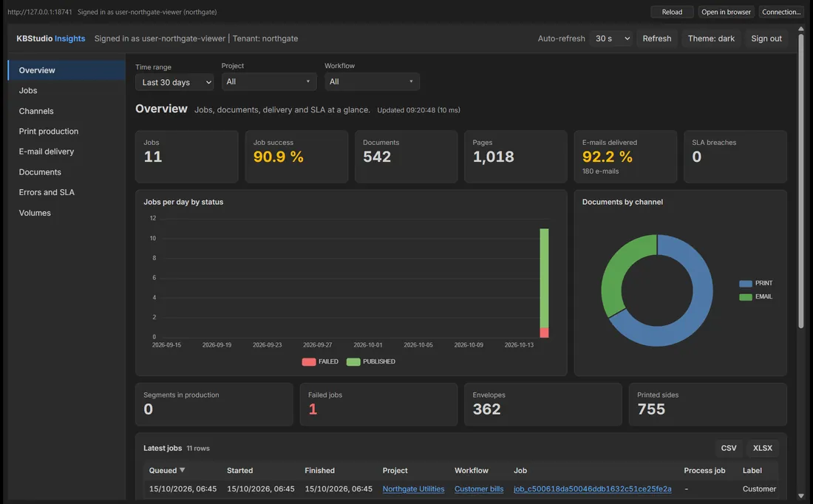Screen dimensions: 813x504
Task: Click the Finished column header
Action: [319, 470]
